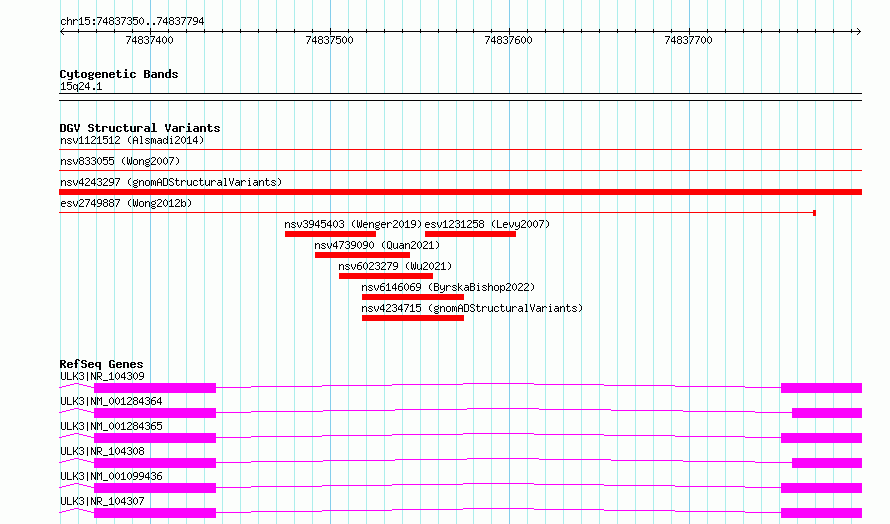Screen dimensions: 890x524
Task: Click the chr15:74837350..74837794 region label
Action: (x=132, y=21)
